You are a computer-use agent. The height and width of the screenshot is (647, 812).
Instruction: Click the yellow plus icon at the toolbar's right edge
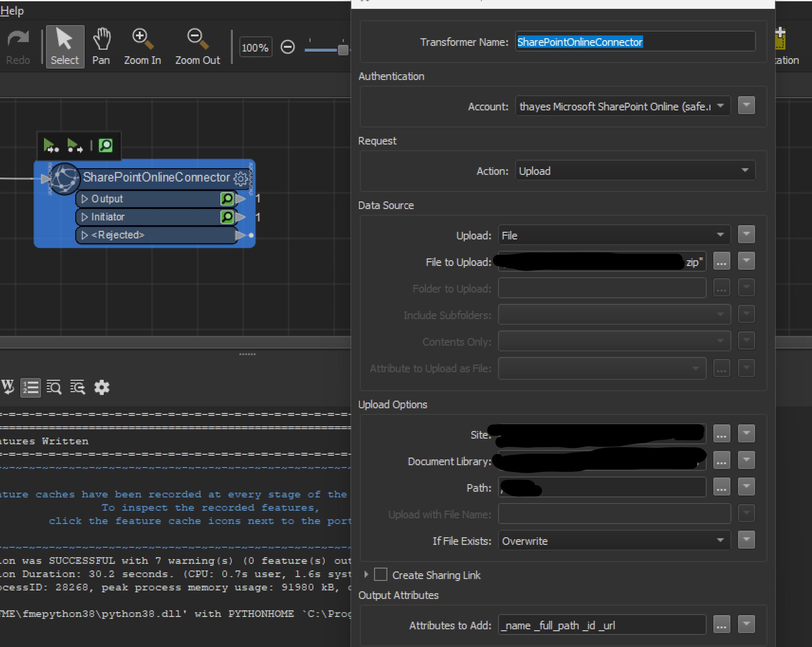[x=780, y=38]
